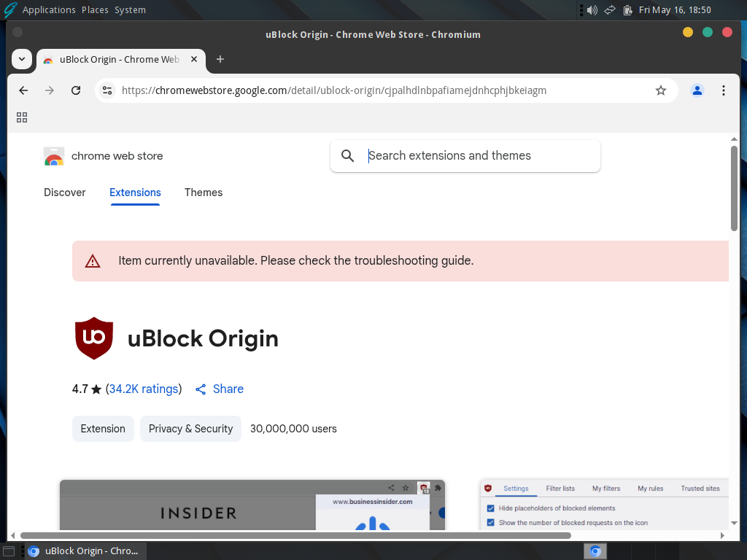Image resolution: width=747 pixels, height=560 pixels.
Task: Click the forward navigation arrow
Action: point(50,90)
